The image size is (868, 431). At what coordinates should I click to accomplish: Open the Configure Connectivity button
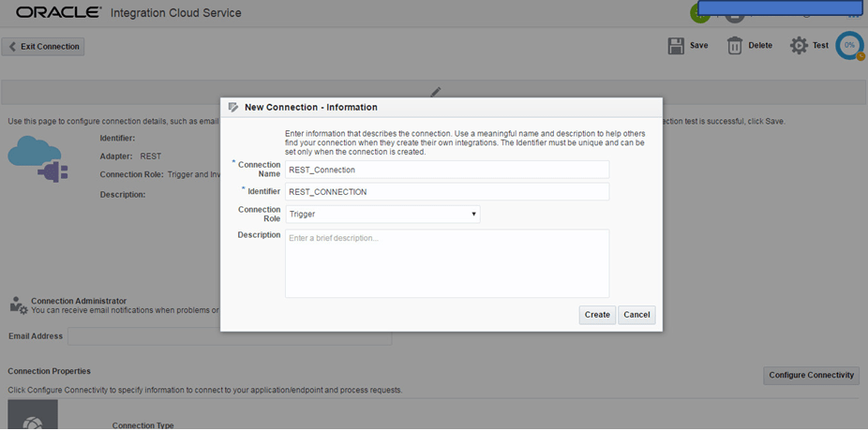(812, 375)
